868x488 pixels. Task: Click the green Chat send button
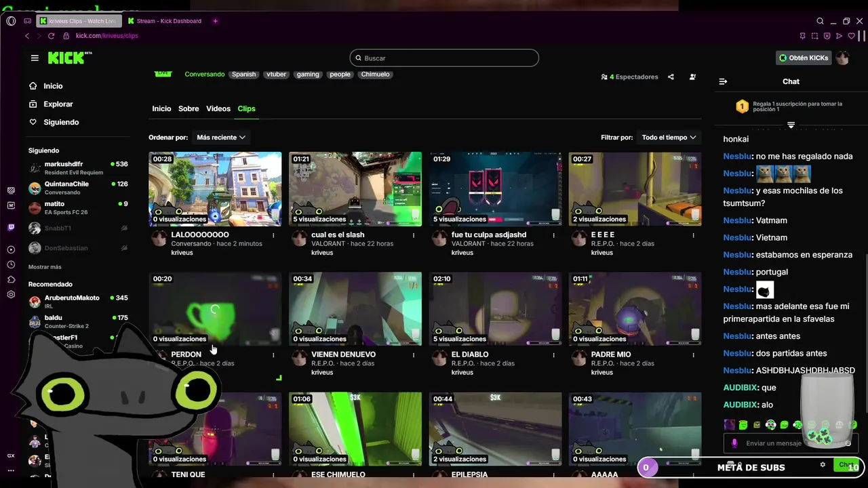point(846,465)
